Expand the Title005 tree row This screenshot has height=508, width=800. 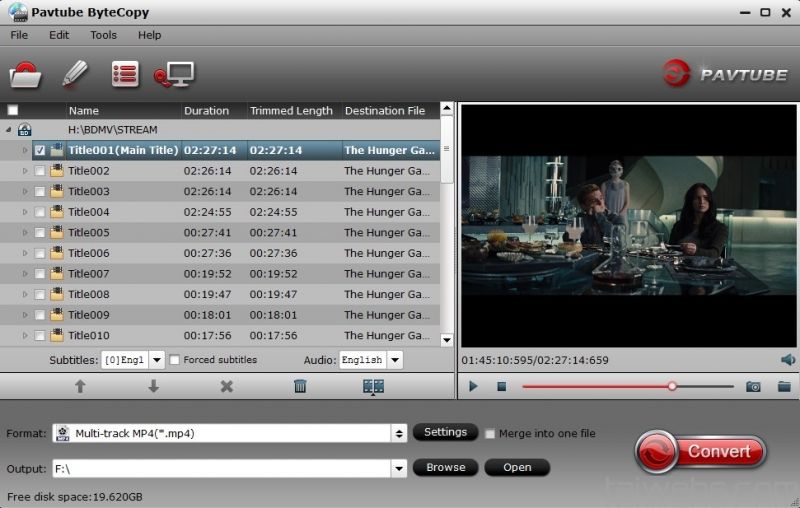pyautogui.click(x=25, y=233)
